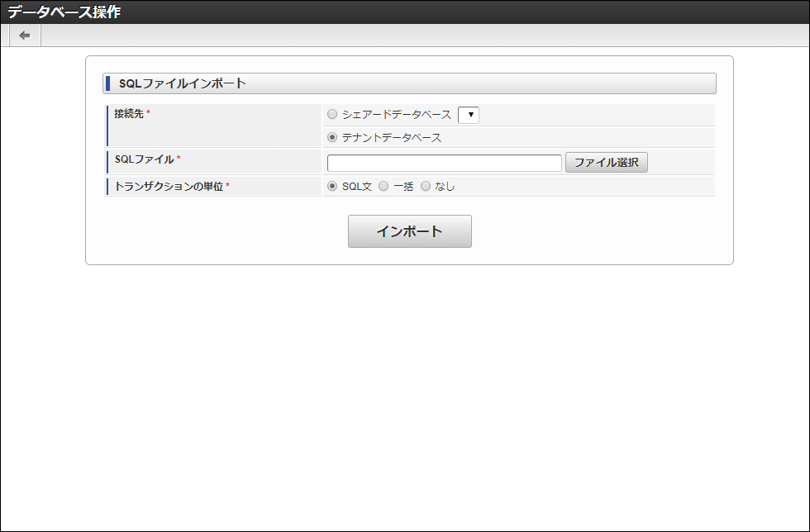Click the blue marker beside SQLファイル label
This screenshot has width=810, height=532.
click(108, 162)
